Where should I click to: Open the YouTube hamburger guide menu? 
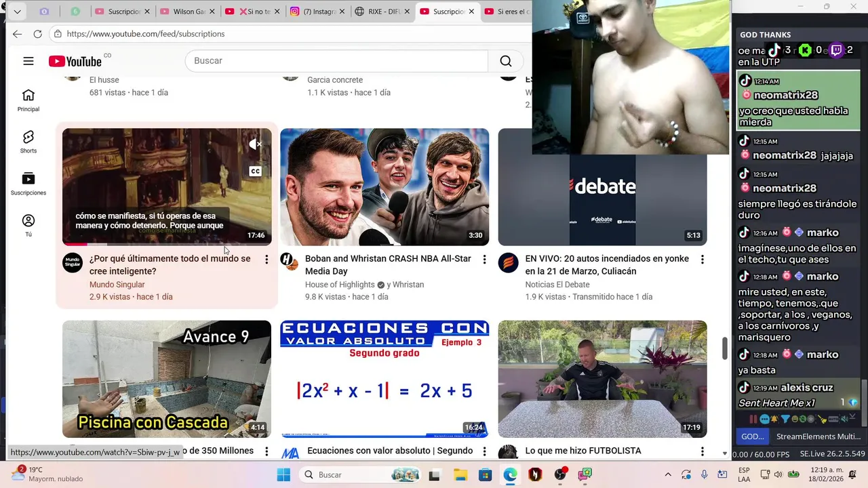tap(28, 61)
